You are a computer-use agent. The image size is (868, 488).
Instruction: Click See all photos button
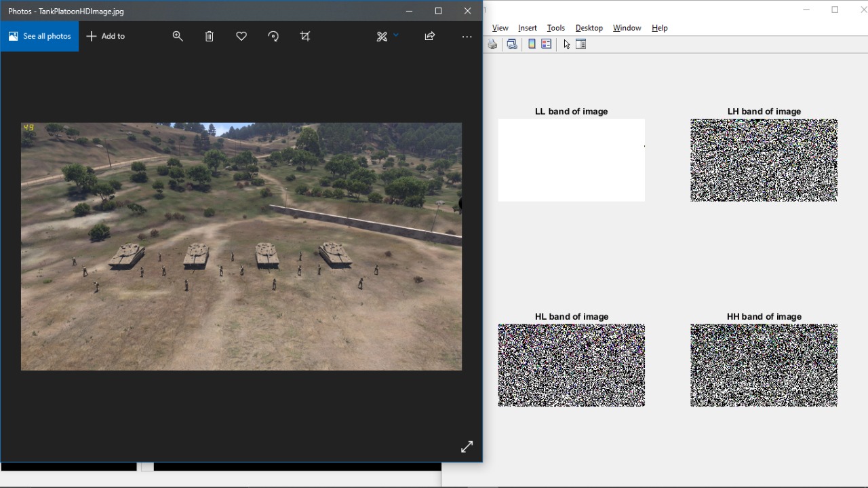pyautogui.click(x=39, y=36)
